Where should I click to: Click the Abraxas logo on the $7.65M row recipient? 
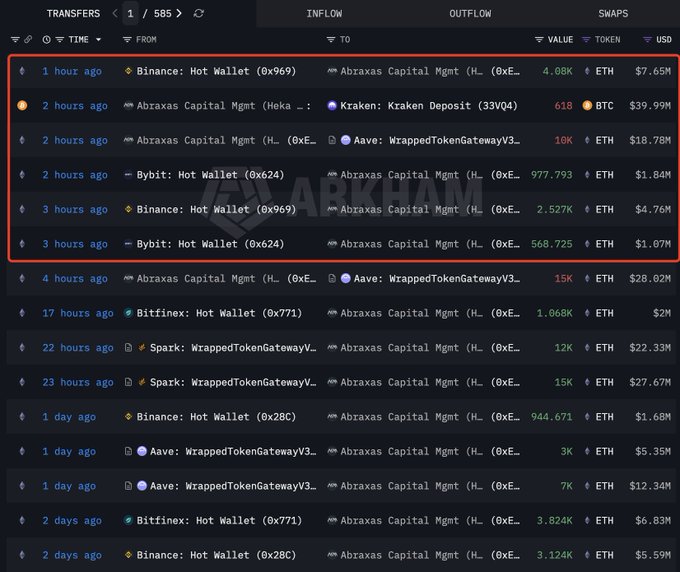pos(332,71)
